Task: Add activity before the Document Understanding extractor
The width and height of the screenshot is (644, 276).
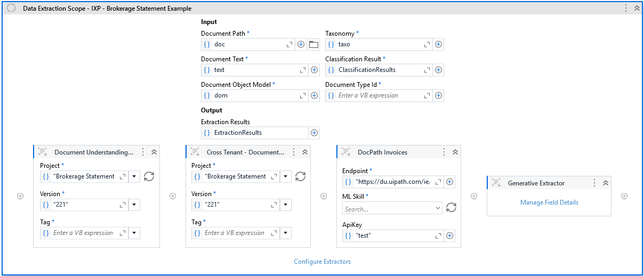Action: pyautogui.click(x=20, y=196)
